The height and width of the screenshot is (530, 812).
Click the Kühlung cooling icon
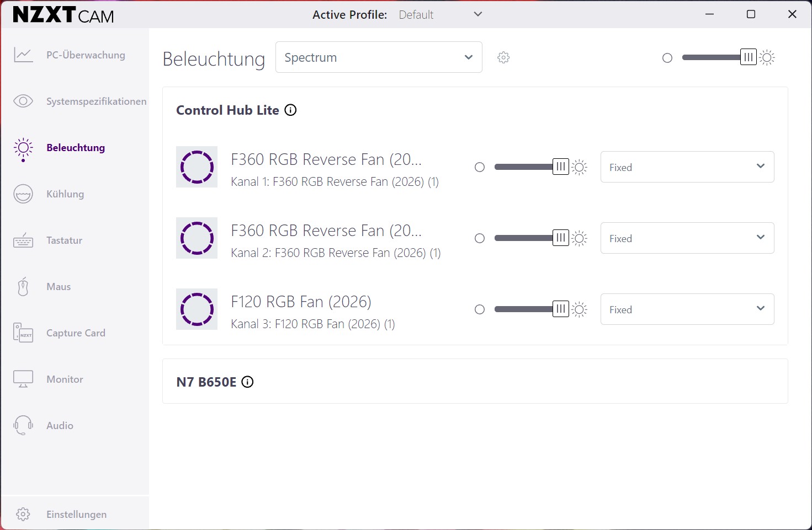coord(23,194)
